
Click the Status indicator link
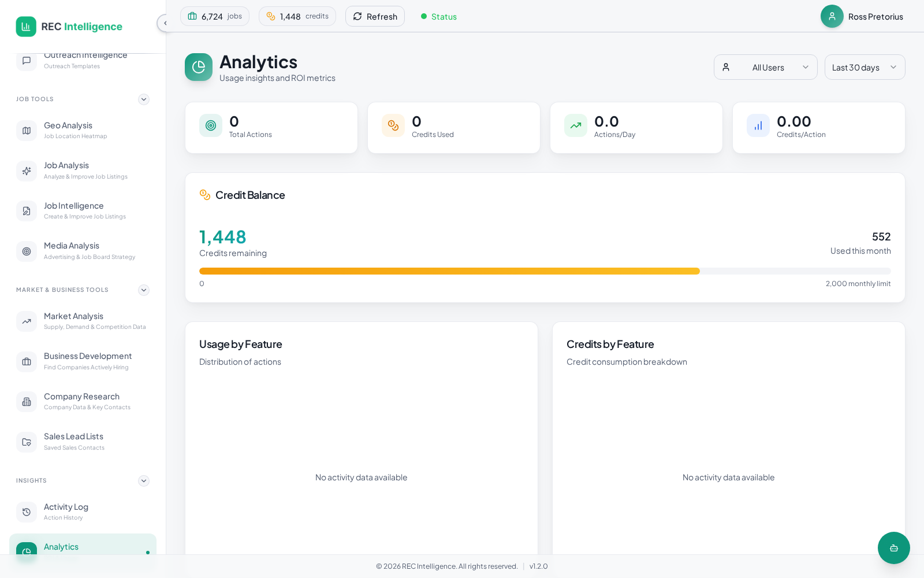439,16
